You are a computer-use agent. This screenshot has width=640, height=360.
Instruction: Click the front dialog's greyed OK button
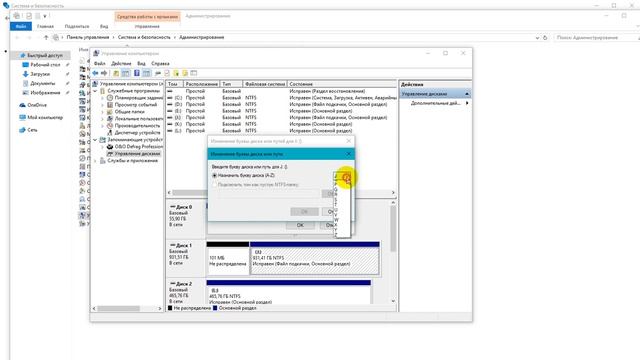click(304, 211)
